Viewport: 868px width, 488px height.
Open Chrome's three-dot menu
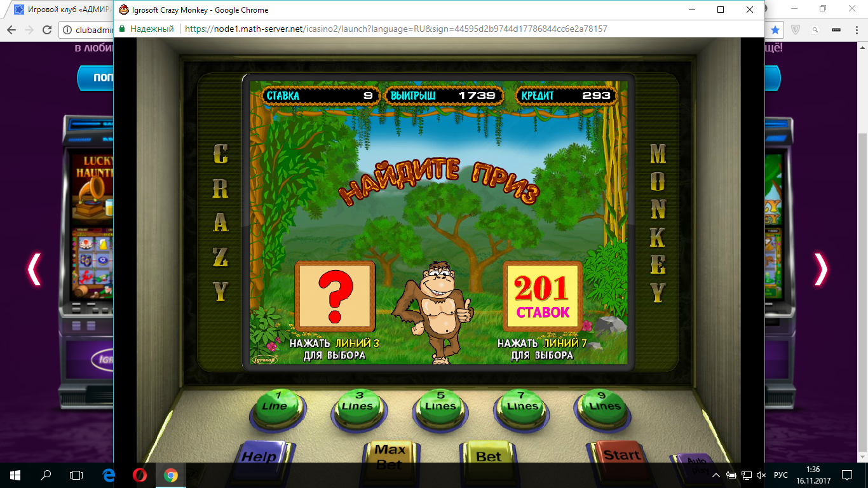tap(856, 30)
